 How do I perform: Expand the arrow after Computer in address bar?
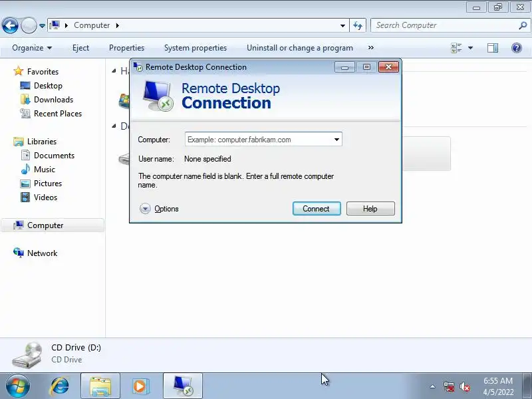[x=118, y=25]
